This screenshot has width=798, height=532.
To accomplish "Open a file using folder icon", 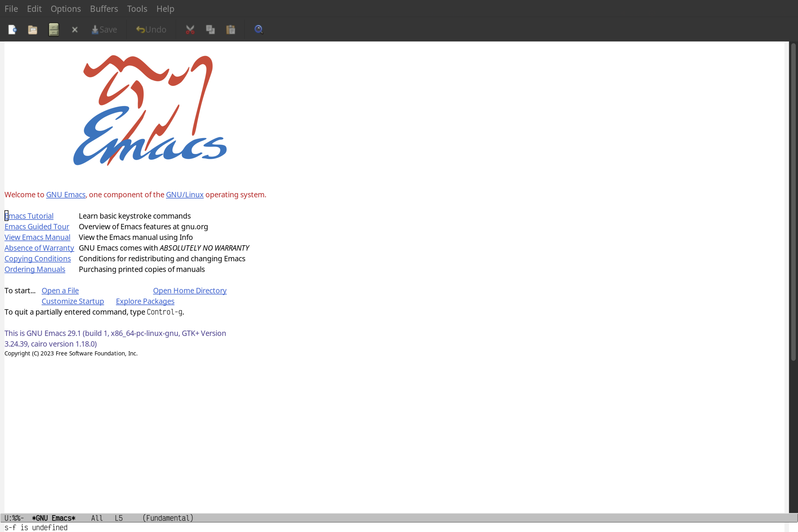I will pyautogui.click(x=33, y=29).
